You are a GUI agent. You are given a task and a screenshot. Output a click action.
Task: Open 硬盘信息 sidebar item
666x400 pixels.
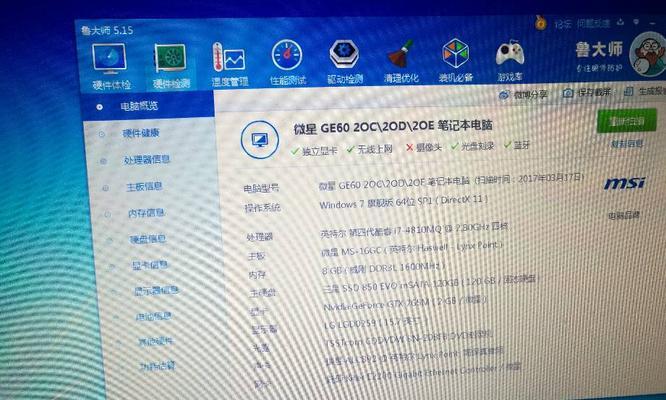tap(148, 239)
